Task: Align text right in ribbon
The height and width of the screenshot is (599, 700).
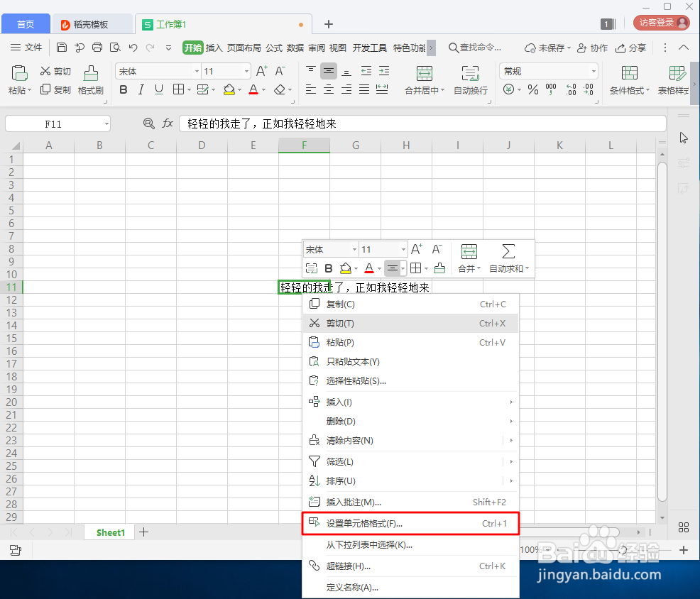Action: [346, 89]
